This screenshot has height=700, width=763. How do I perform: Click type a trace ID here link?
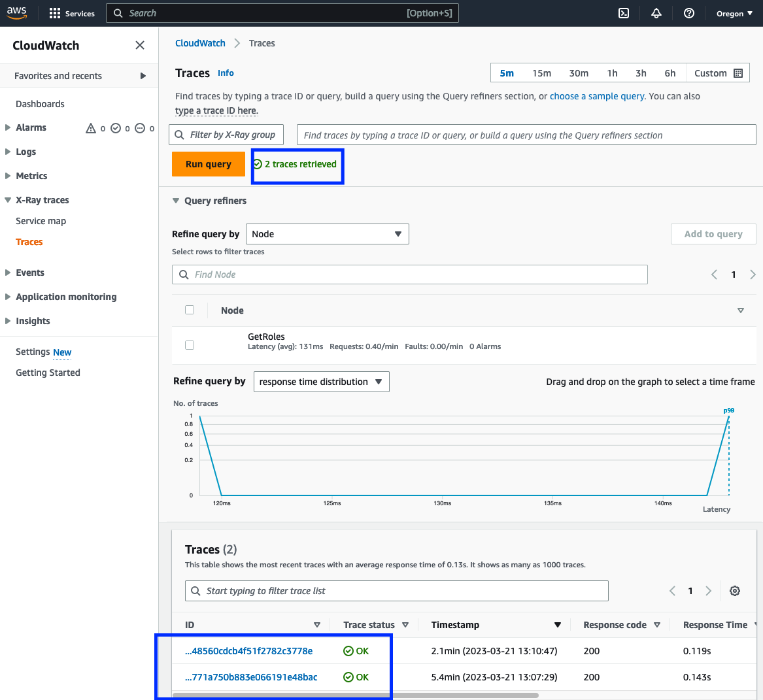tap(216, 110)
